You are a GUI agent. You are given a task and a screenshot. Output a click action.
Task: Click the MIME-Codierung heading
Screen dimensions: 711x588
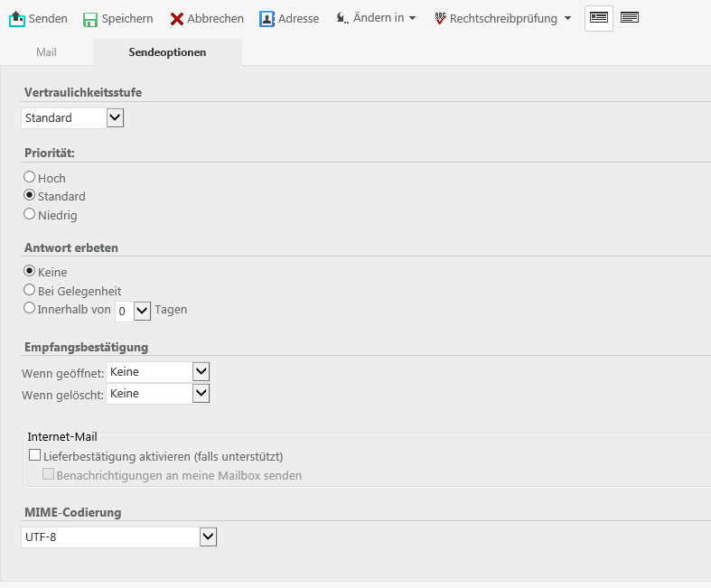(73, 513)
